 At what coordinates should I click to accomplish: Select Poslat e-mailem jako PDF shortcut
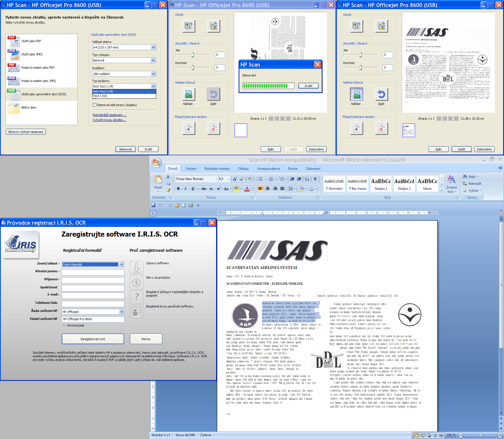point(42,68)
